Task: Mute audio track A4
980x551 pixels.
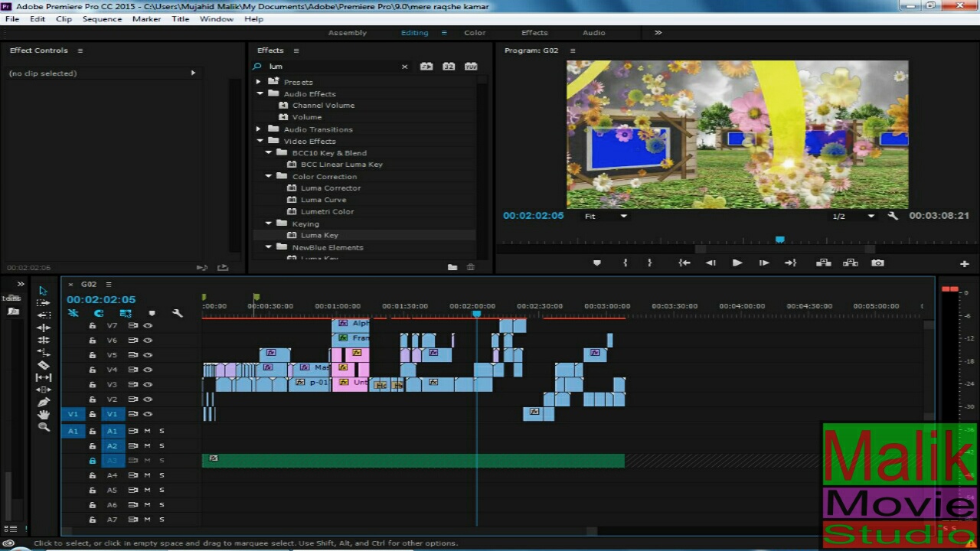Action: click(147, 475)
